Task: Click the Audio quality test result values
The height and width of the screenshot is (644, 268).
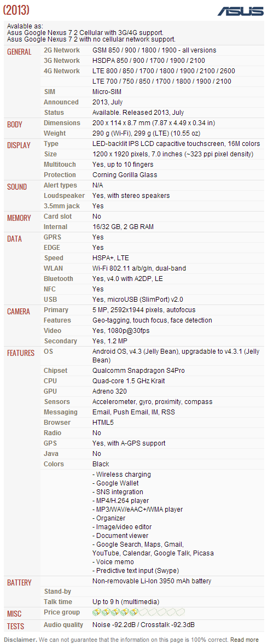Action: coord(143,625)
